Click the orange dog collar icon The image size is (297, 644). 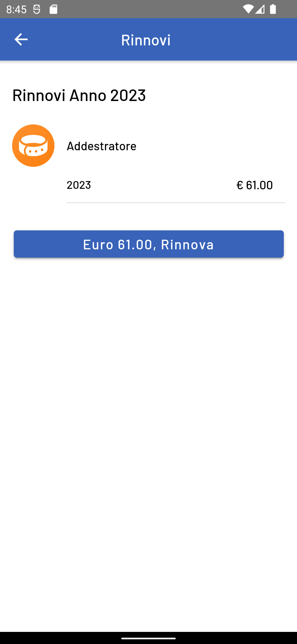point(33,146)
